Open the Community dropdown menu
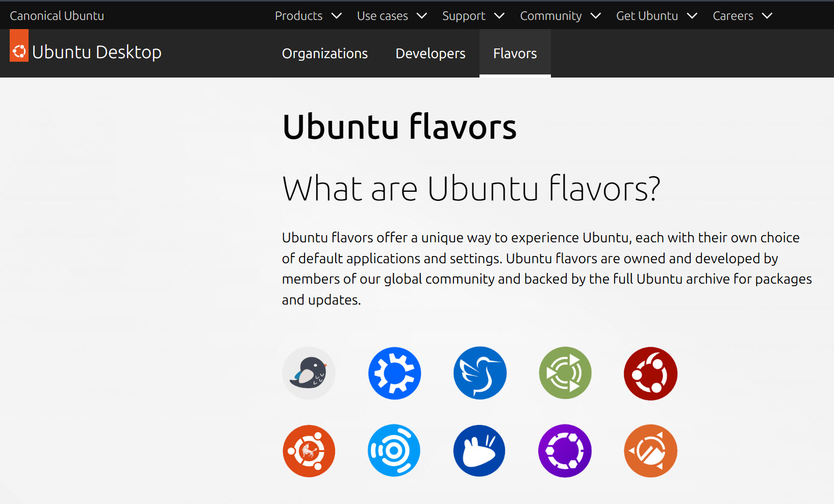 561,16
